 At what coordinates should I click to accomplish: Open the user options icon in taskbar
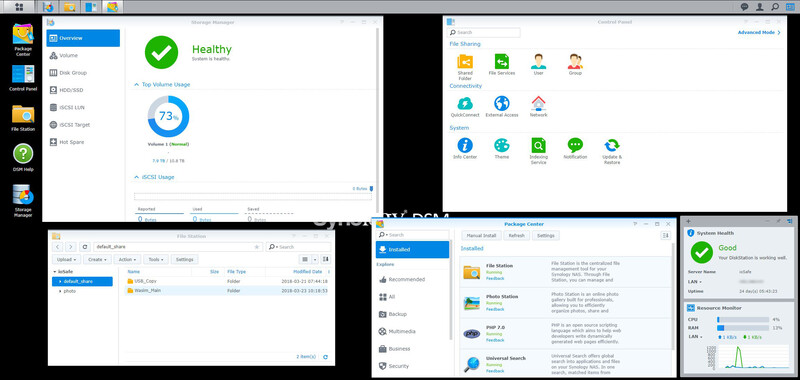coord(760,7)
